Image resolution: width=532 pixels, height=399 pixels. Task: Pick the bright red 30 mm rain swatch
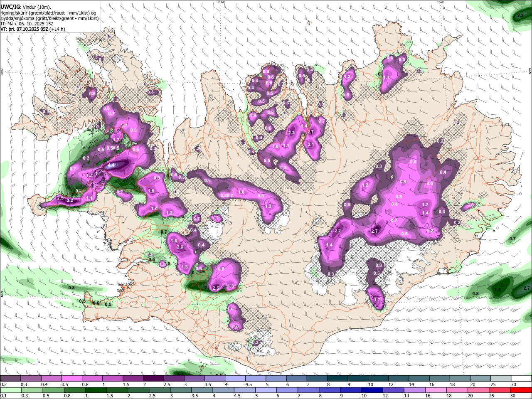point(521,390)
